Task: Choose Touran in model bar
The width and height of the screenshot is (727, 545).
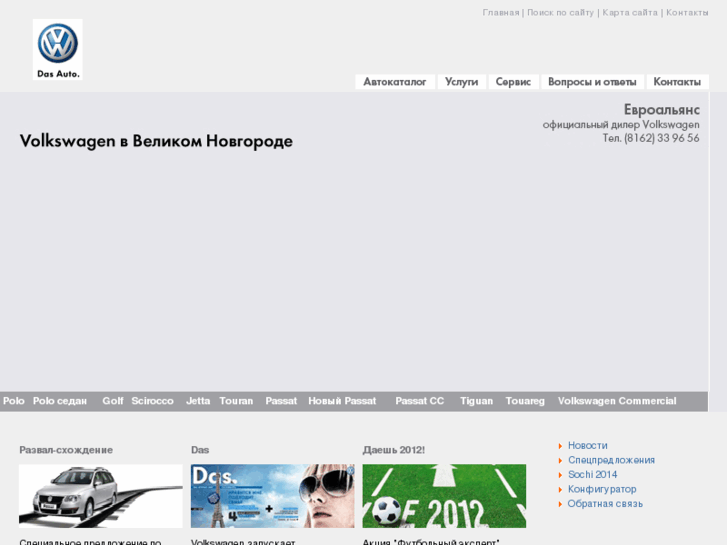Action: pyautogui.click(x=236, y=401)
